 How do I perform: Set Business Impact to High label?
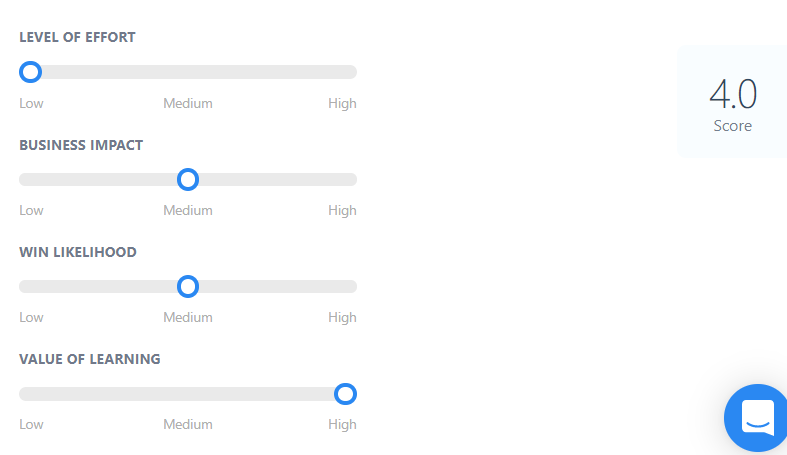342,210
